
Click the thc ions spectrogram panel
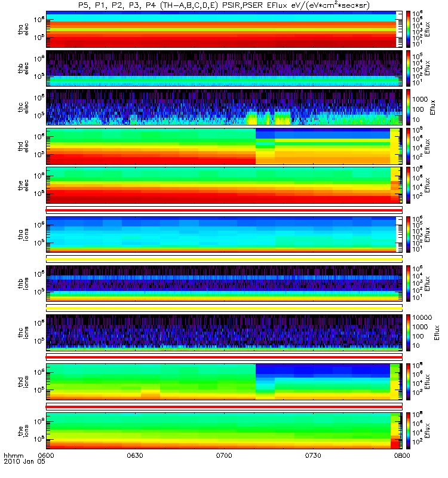pyautogui.click(x=224, y=333)
